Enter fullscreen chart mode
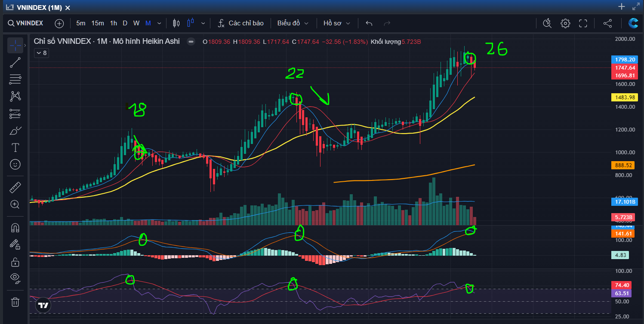Viewport: 644px width, 324px height. 583,23
